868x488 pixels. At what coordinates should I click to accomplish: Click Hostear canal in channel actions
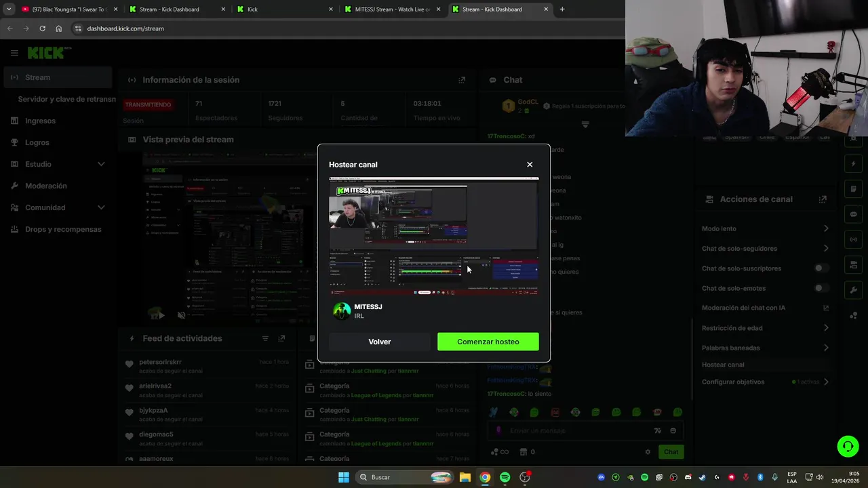point(723,365)
